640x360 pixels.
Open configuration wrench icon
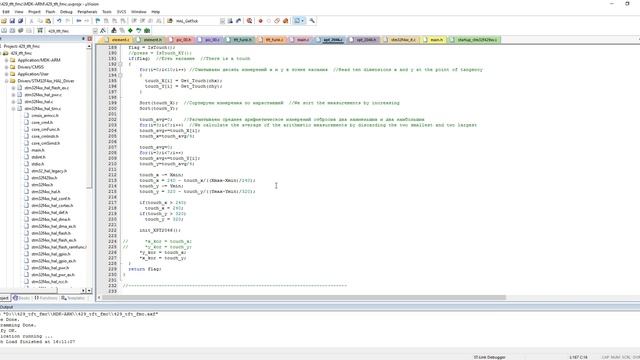312,21
